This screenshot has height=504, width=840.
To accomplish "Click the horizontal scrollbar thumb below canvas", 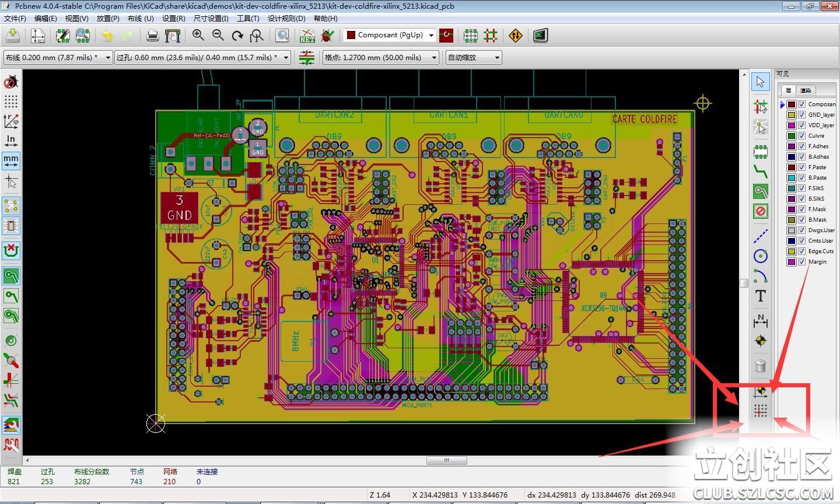I will click(447, 461).
